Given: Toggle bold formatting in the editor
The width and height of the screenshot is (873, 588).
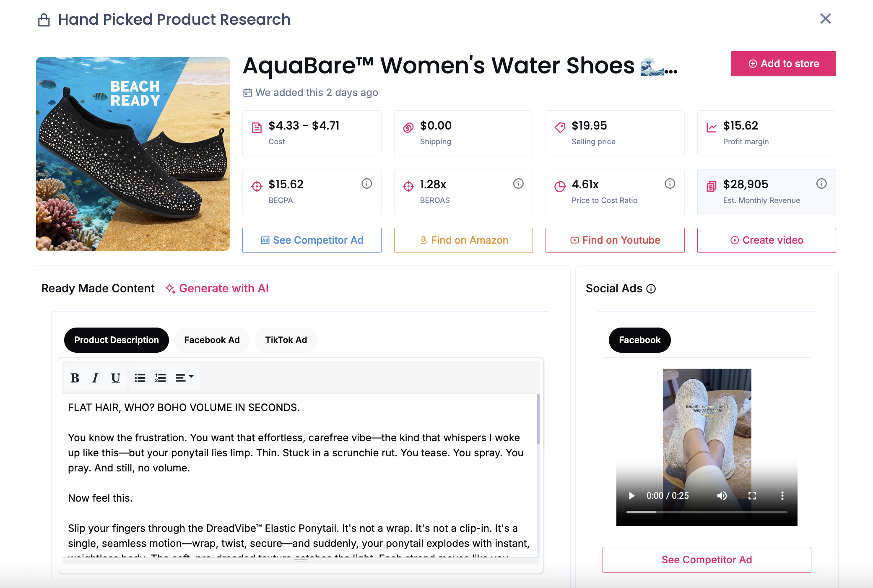Looking at the screenshot, I should click(x=75, y=378).
